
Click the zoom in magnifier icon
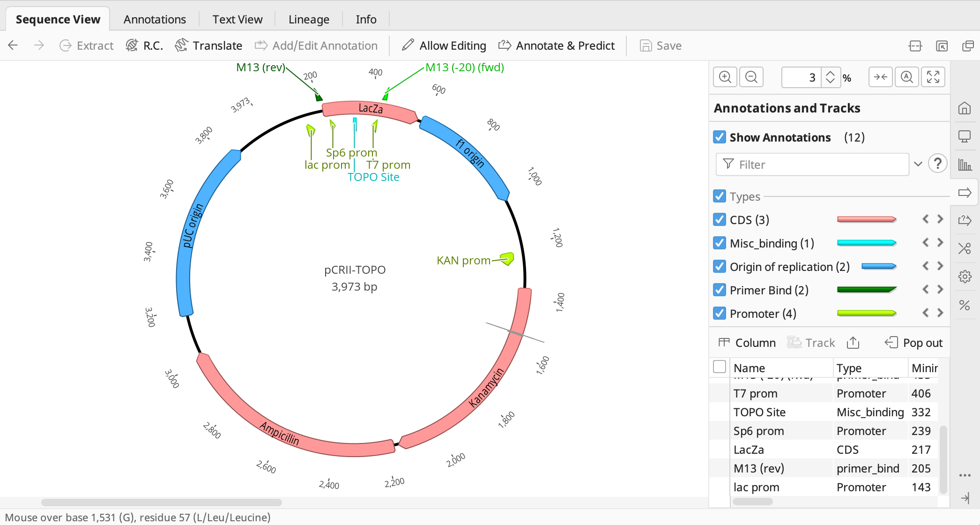tap(725, 77)
